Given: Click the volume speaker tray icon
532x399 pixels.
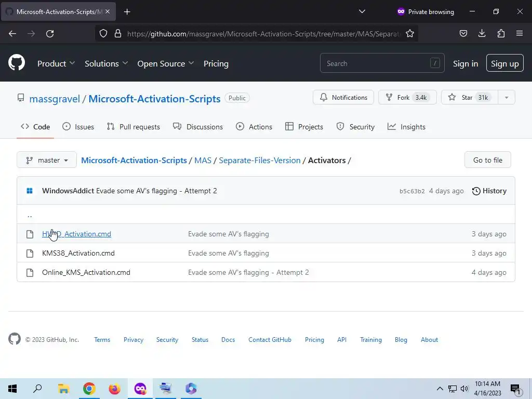Looking at the screenshot, I should point(464,389).
